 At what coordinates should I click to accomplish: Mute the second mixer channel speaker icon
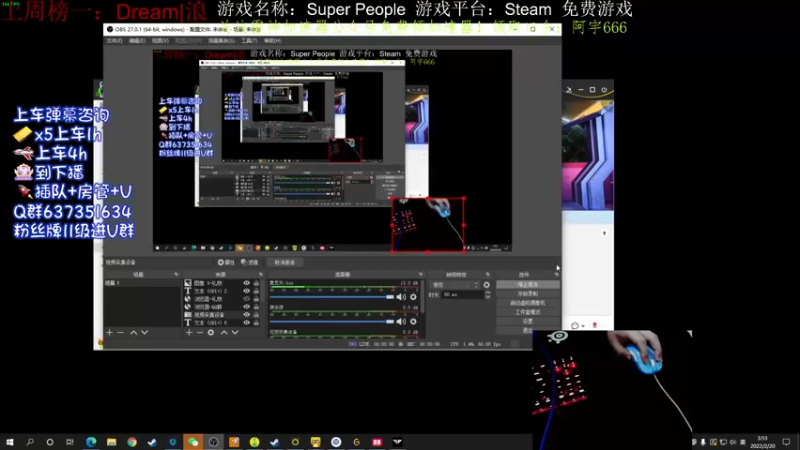(402, 321)
